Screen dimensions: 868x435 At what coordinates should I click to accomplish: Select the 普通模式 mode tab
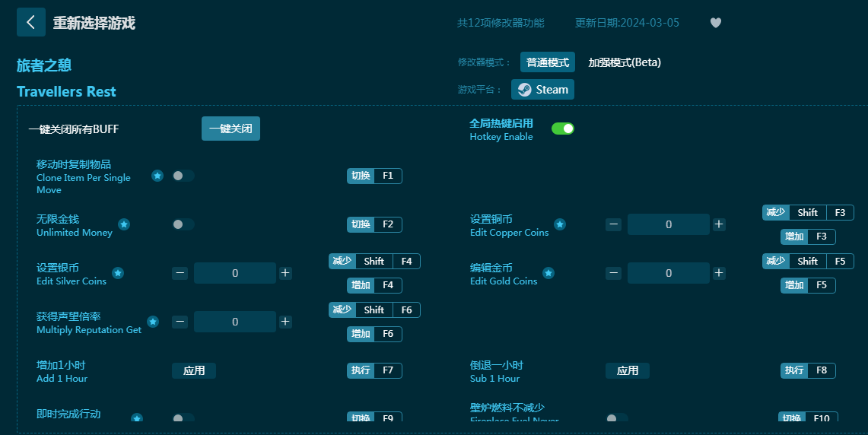coord(547,62)
